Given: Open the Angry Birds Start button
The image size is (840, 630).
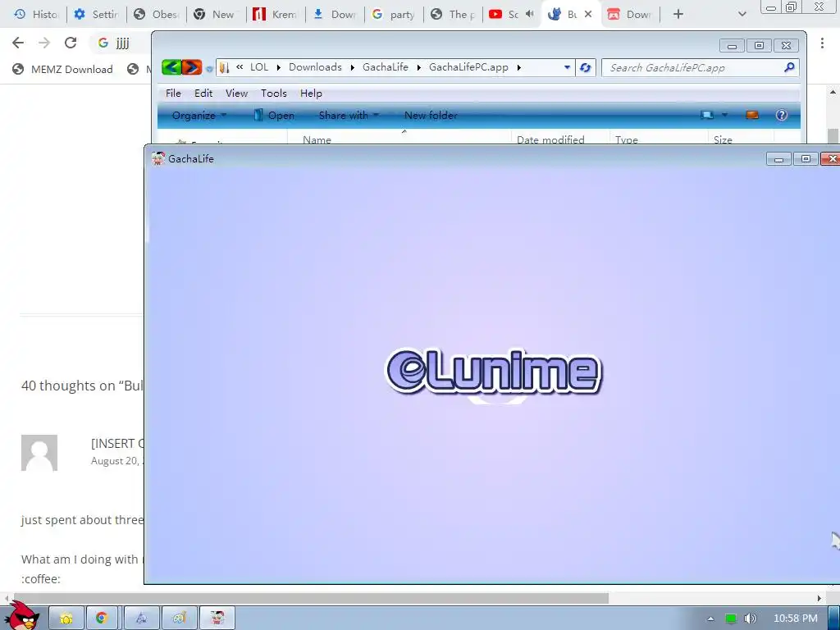Looking at the screenshot, I should tap(22, 617).
